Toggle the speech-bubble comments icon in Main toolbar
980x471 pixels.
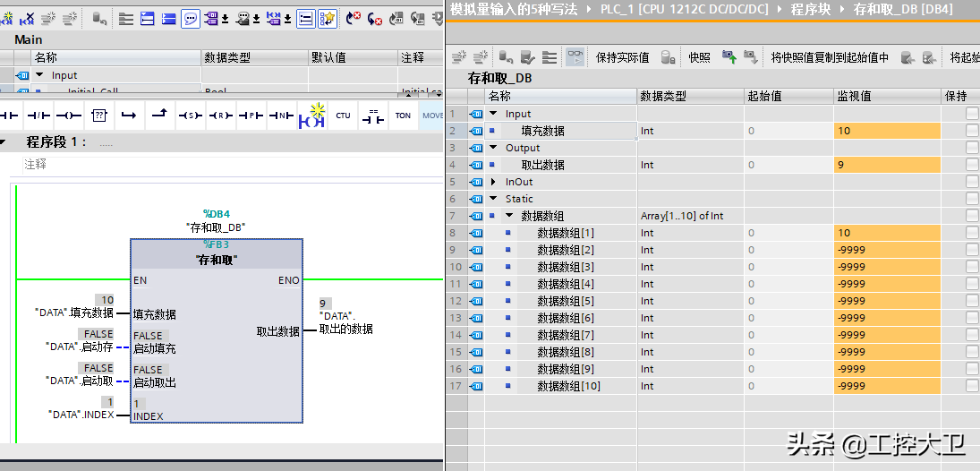coord(191,19)
